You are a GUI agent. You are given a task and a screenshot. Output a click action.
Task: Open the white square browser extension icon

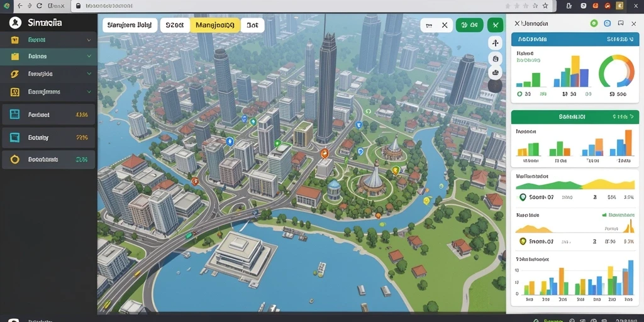click(583, 6)
